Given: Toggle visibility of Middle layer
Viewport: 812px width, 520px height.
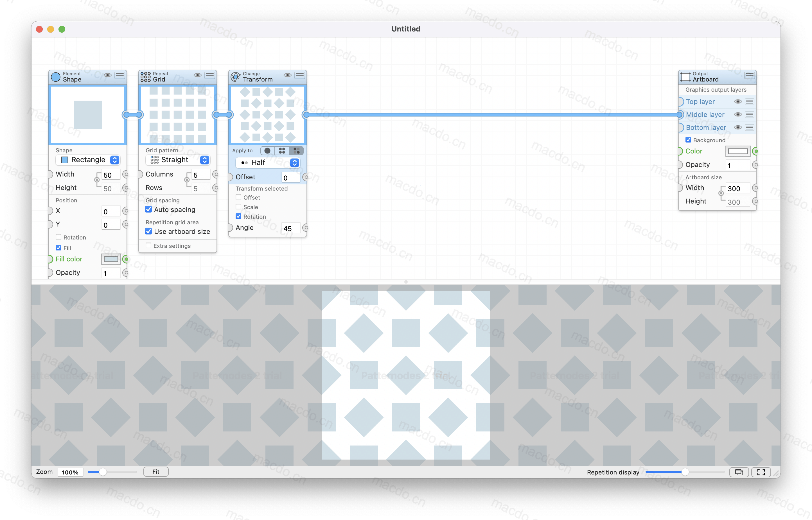Looking at the screenshot, I should [x=738, y=114].
